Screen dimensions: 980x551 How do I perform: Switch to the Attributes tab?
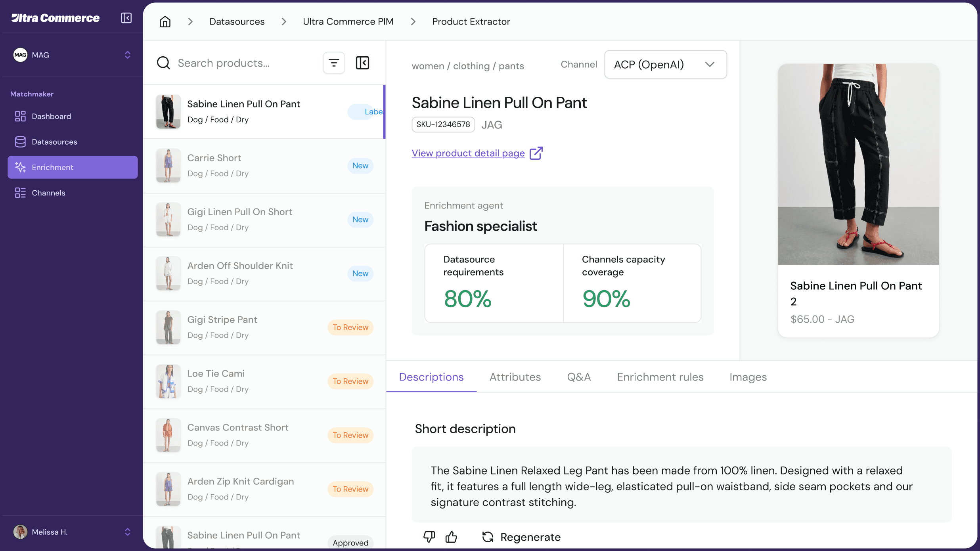pyautogui.click(x=515, y=377)
